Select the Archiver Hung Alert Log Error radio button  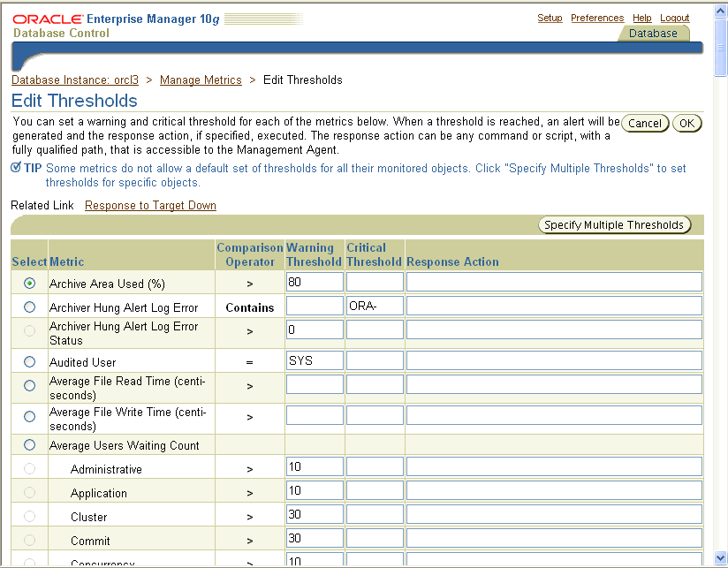[x=29, y=307]
